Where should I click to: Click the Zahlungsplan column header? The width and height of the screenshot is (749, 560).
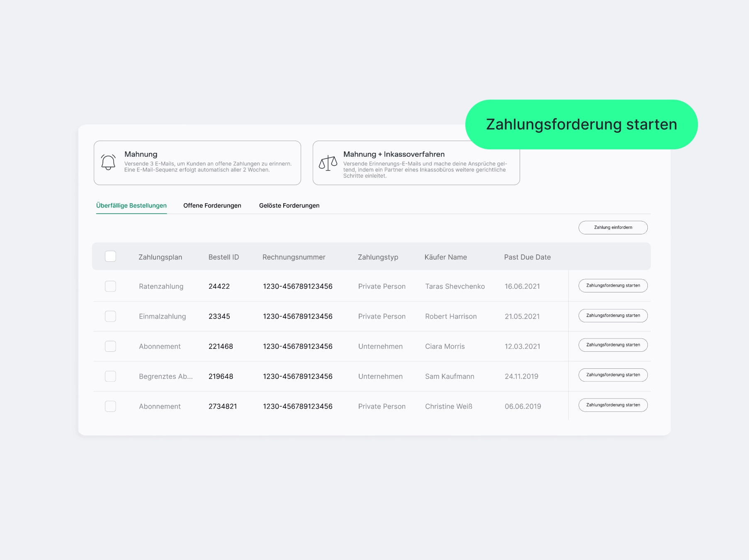[160, 257]
